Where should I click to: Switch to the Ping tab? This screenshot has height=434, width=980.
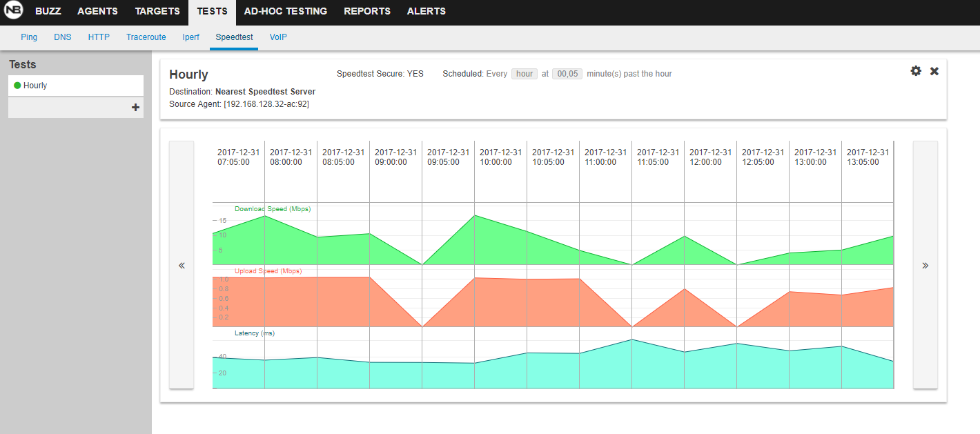tap(29, 37)
